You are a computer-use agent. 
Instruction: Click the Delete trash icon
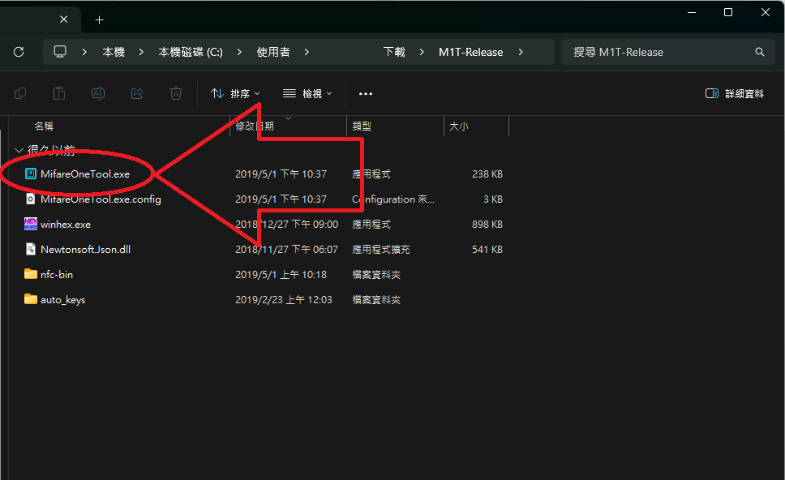(176, 94)
